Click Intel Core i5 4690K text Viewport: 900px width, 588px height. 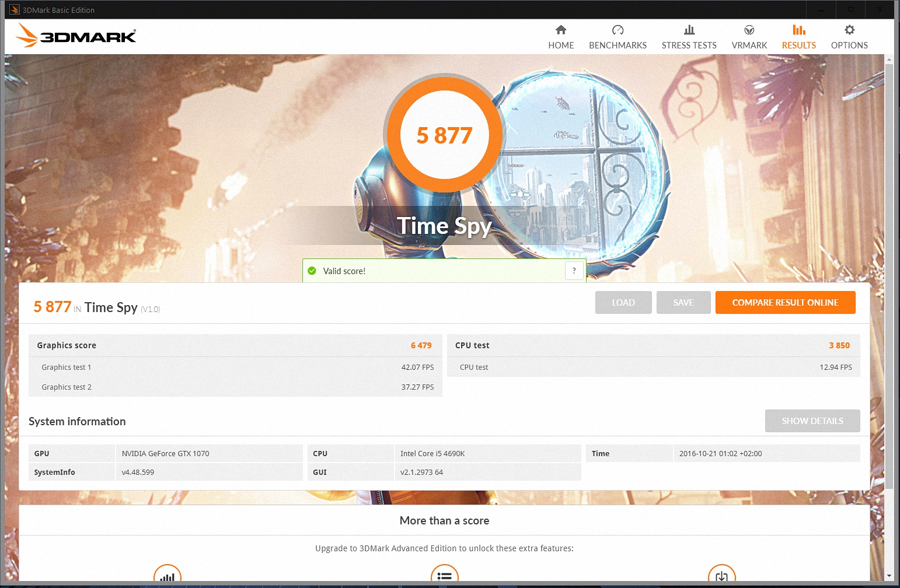432,453
